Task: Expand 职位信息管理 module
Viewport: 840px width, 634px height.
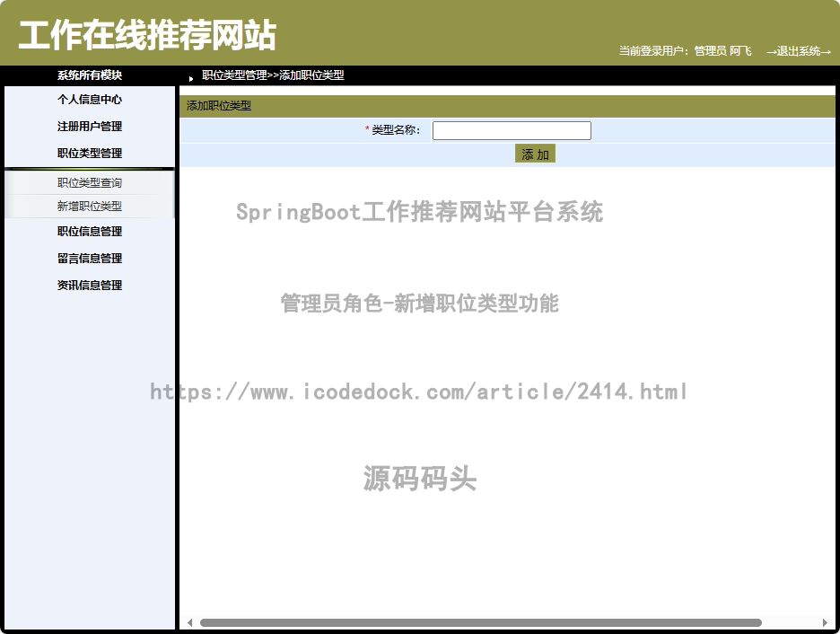Action: click(90, 232)
